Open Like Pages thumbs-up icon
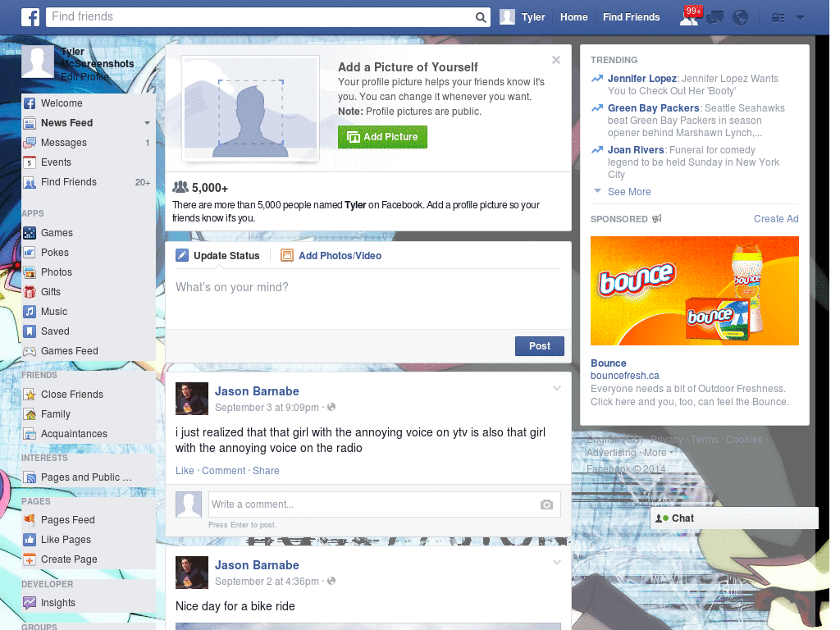Viewport: 840px width, 630px height. point(30,540)
